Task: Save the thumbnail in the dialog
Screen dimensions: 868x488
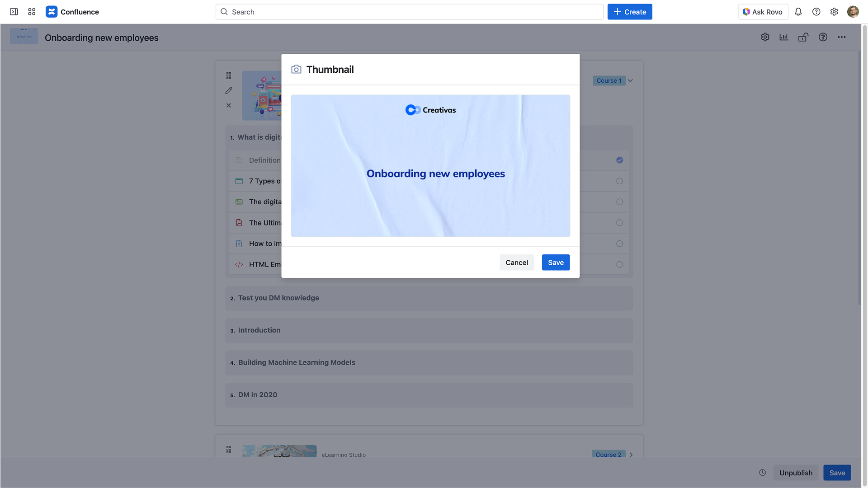Action: point(556,263)
